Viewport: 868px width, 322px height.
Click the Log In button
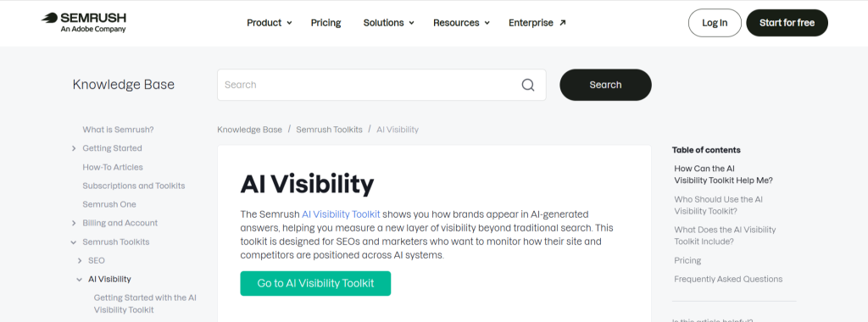pos(715,23)
